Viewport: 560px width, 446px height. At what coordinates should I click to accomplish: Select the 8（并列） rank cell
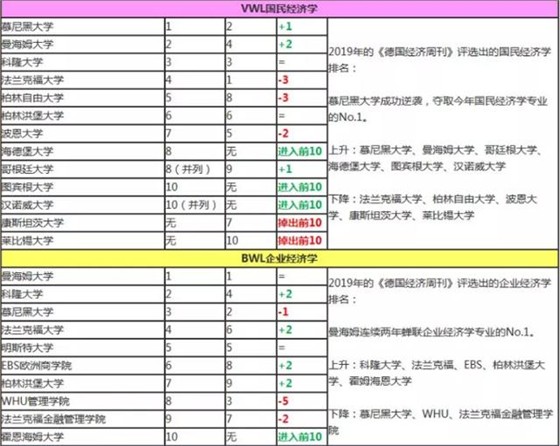coord(195,169)
